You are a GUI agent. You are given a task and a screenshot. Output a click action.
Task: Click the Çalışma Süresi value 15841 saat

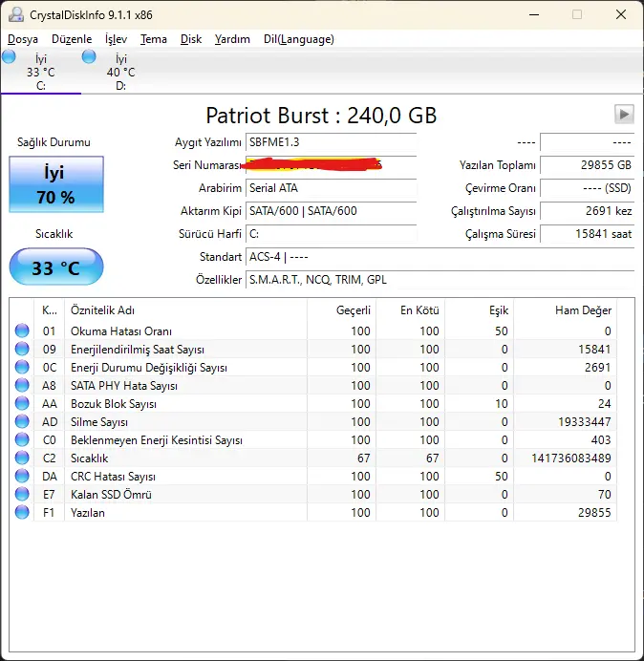[587, 233]
